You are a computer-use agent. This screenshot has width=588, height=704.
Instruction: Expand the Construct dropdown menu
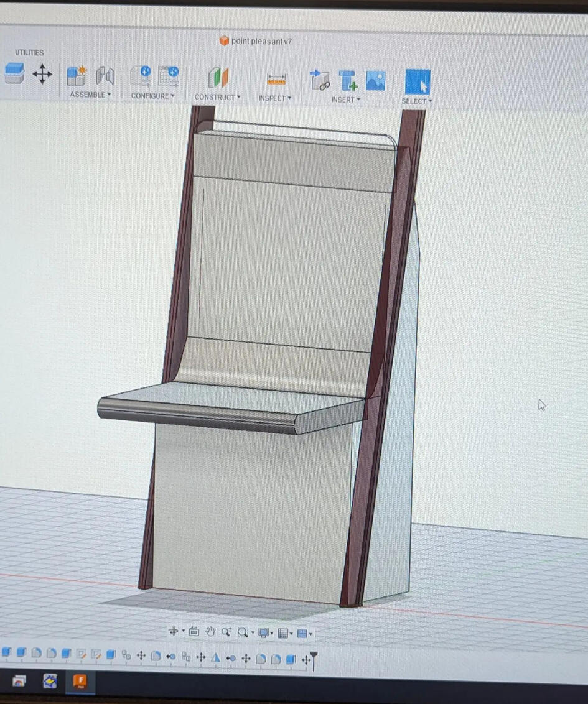click(217, 97)
